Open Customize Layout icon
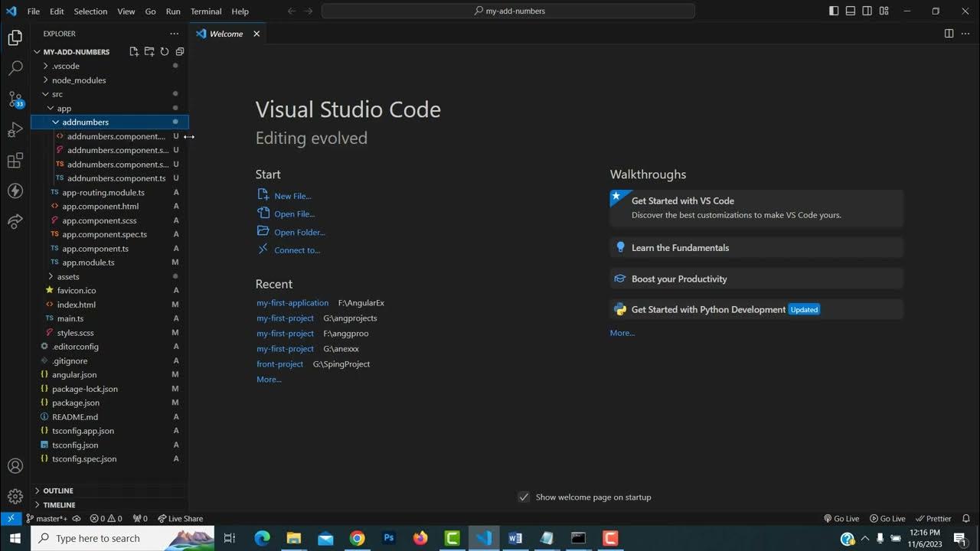Screen dimensions: 980x551 click(x=884, y=11)
